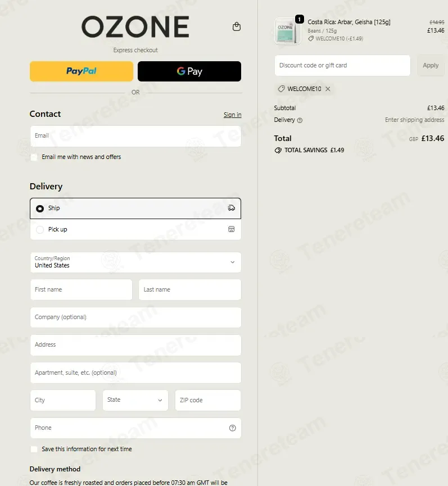
Task: Select the Pick up delivery option
Action: (135, 229)
